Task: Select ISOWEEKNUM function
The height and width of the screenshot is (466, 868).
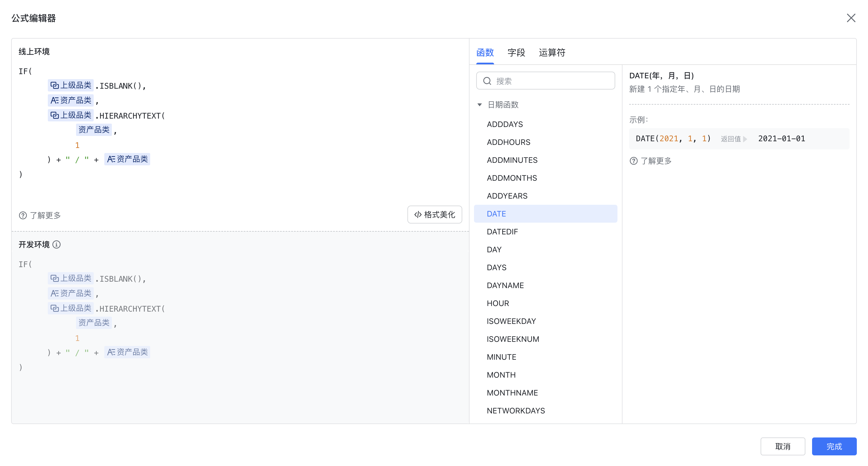Action: [x=546, y=339]
